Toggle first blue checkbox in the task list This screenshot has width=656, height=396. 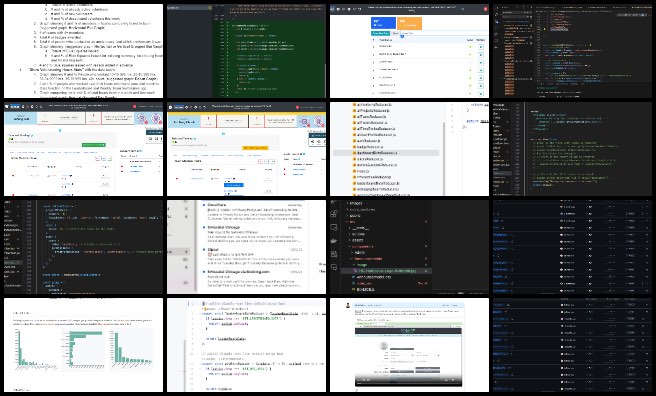481,47
